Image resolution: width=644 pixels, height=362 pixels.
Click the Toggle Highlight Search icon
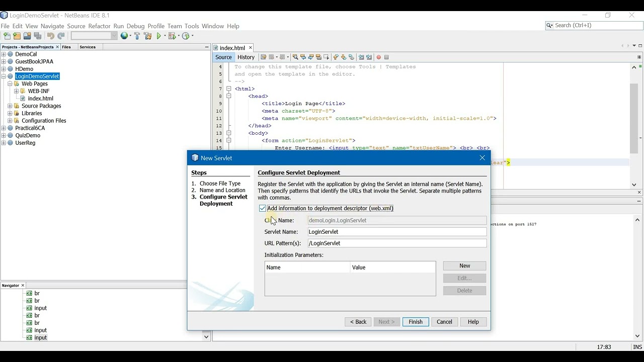(x=318, y=57)
